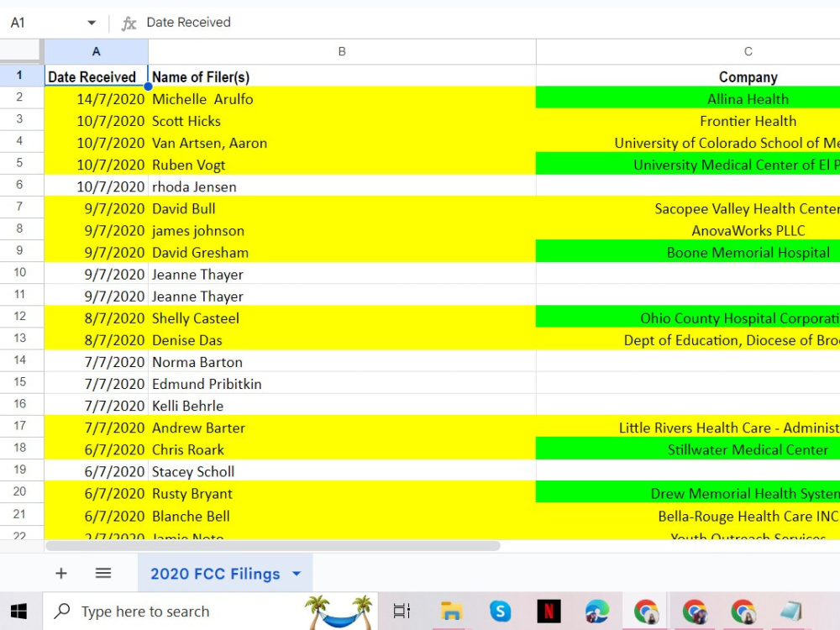This screenshot has width=840, height=630.
Task: Click the green Allina Health cell
Action: coord(689,98)
